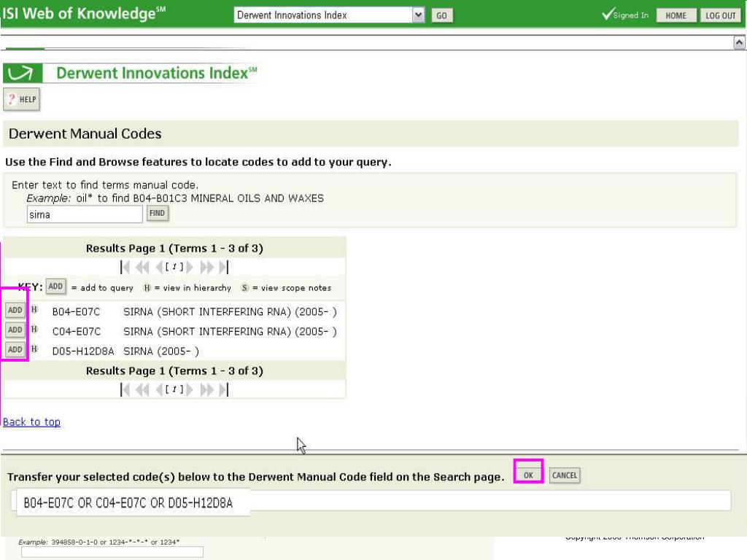Jump forward pages using top double-right arrow
747x560 pixels.
pyautogui.click(x=206, y=267)
